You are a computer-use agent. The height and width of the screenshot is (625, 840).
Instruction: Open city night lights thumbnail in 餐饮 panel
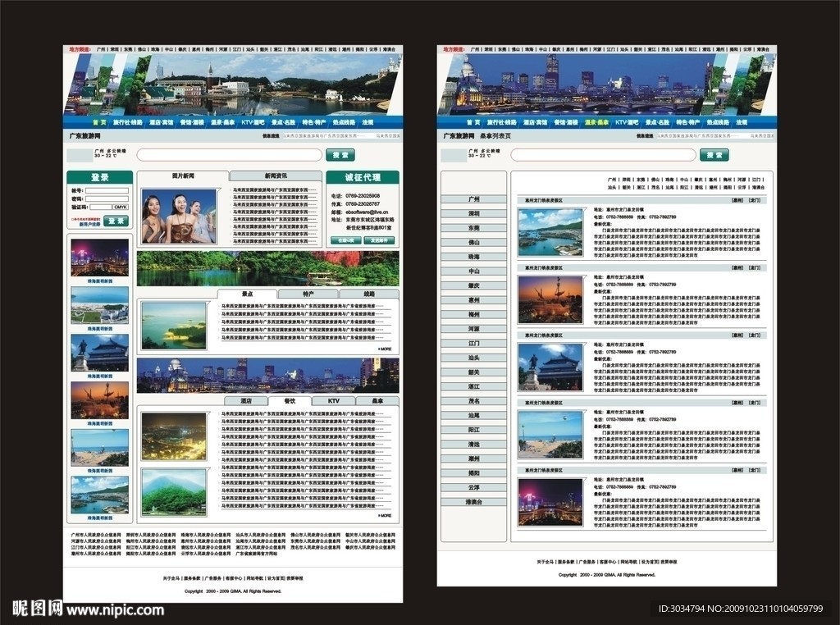coord(174,437)
